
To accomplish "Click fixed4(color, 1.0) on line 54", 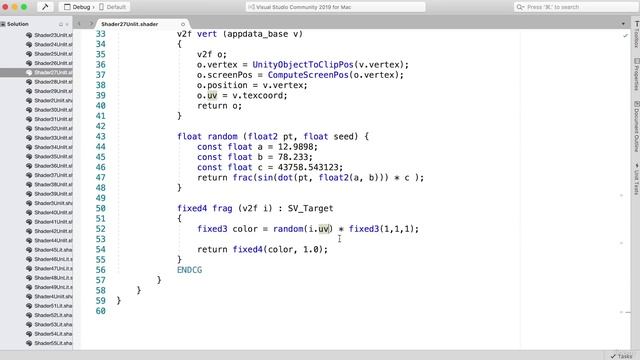I will [x=278, y=249].
